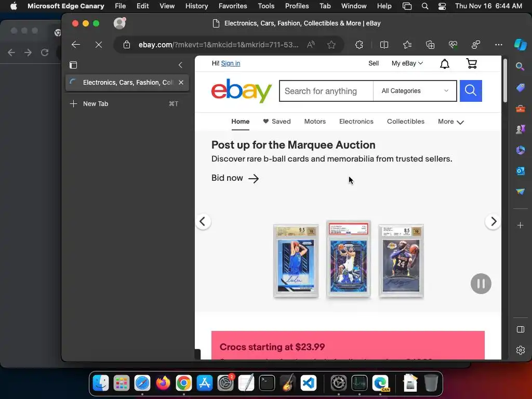Click the Bid now link
This screenshot has height=399, width=532.
coord(235,178)
